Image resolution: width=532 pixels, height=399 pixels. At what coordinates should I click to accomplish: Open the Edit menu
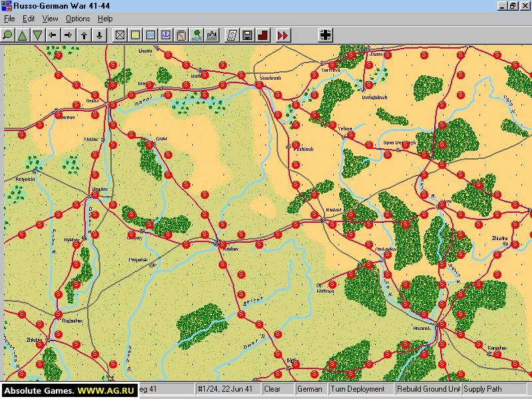29,19
